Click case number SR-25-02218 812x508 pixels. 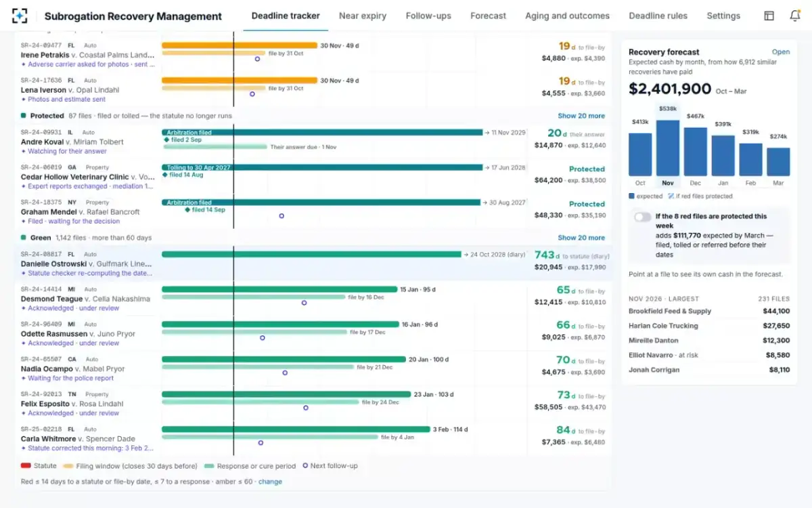tap(41, 429)
